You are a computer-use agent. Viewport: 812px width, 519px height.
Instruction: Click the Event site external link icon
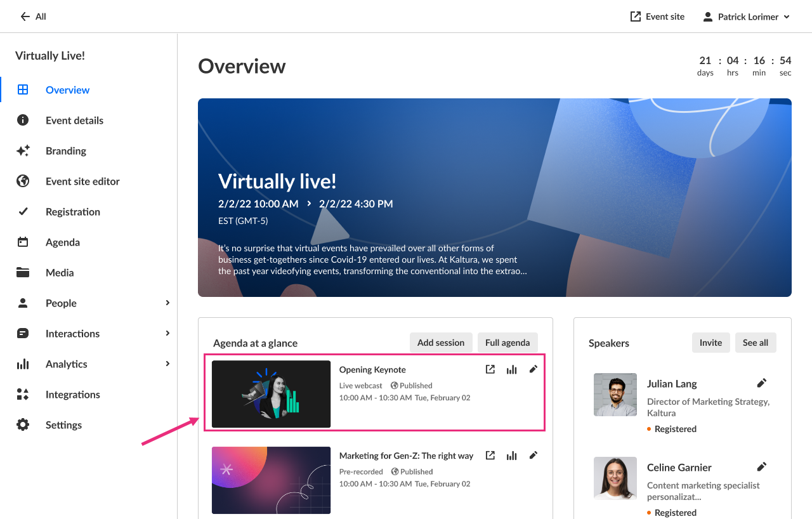click(x=636, y=16)
